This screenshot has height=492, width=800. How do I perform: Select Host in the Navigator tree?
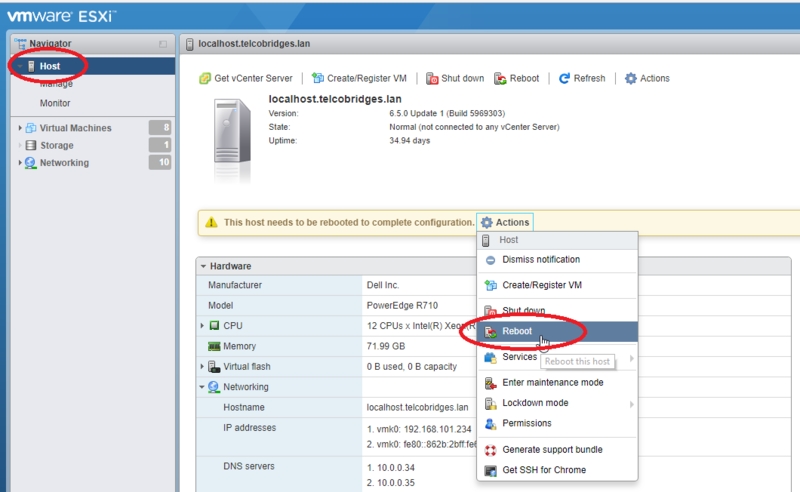click(50, 66)
